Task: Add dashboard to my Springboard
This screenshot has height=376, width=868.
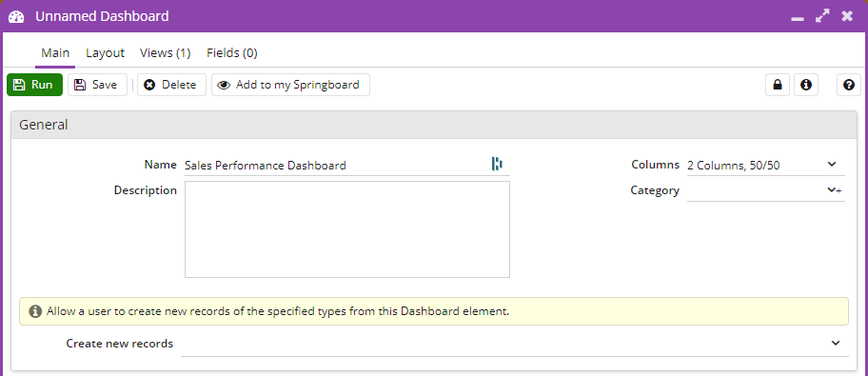Action: coord(290,85)
